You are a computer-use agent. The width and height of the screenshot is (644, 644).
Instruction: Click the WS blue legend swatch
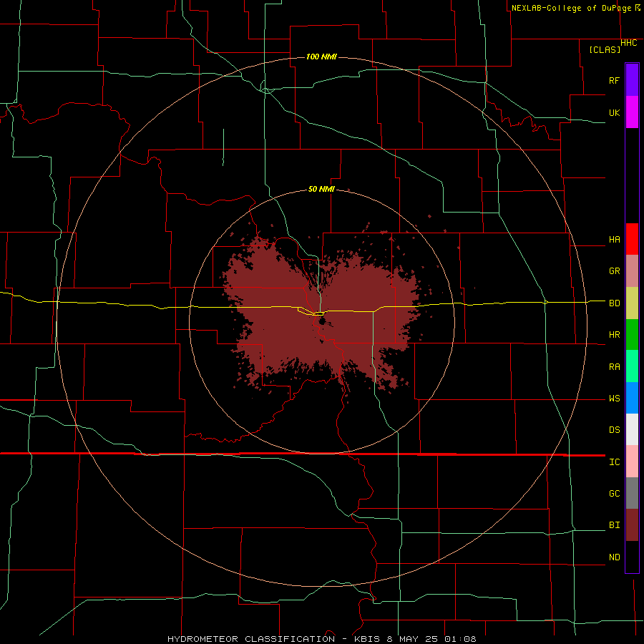632,398
